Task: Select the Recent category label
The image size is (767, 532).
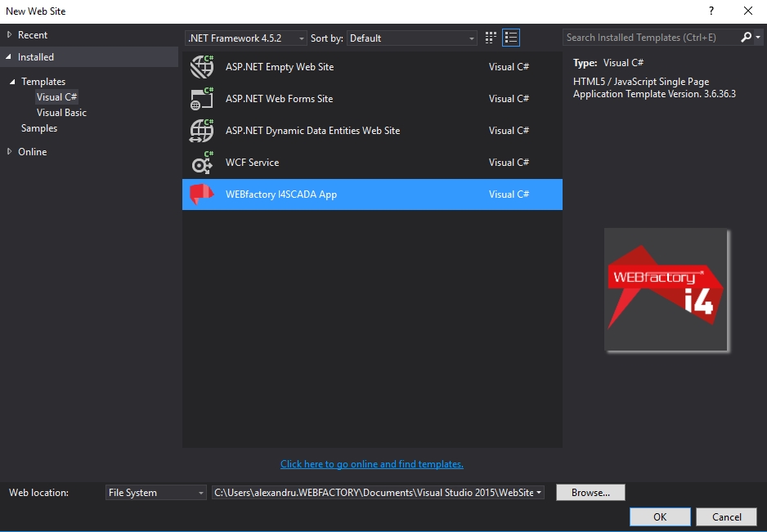Action: pos(33,34)
